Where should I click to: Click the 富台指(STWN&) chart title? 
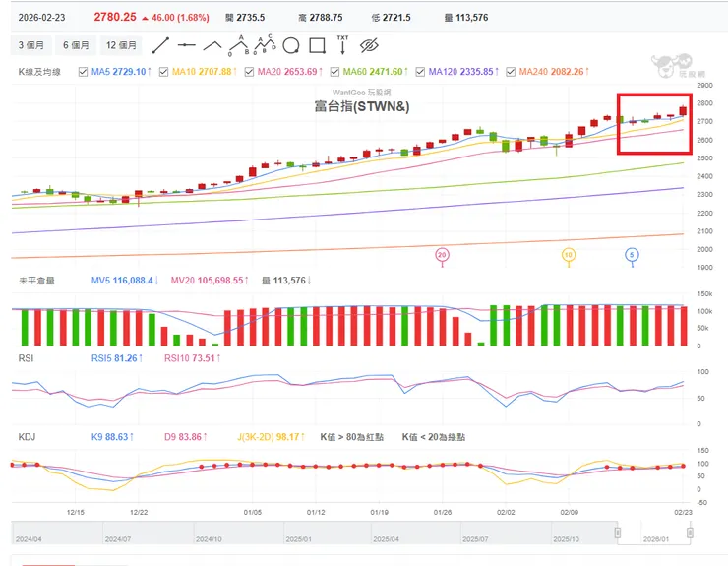tap(362, 106)
